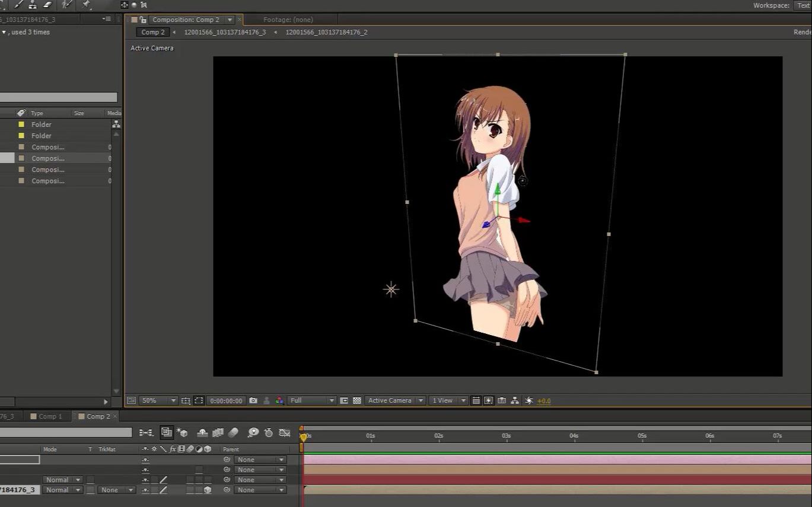Click pick whip for 12001566_103137184176_3 layer
812x507 pixels.
tap(227, 490)
